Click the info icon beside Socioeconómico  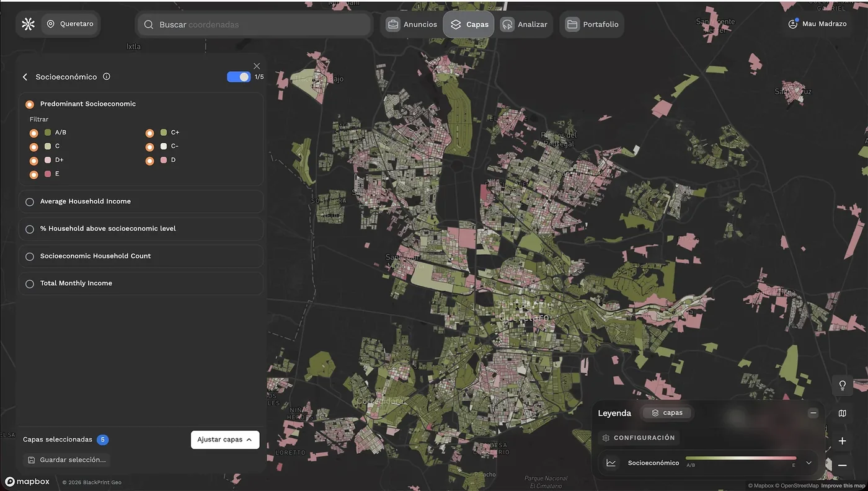tap(107, 77)
